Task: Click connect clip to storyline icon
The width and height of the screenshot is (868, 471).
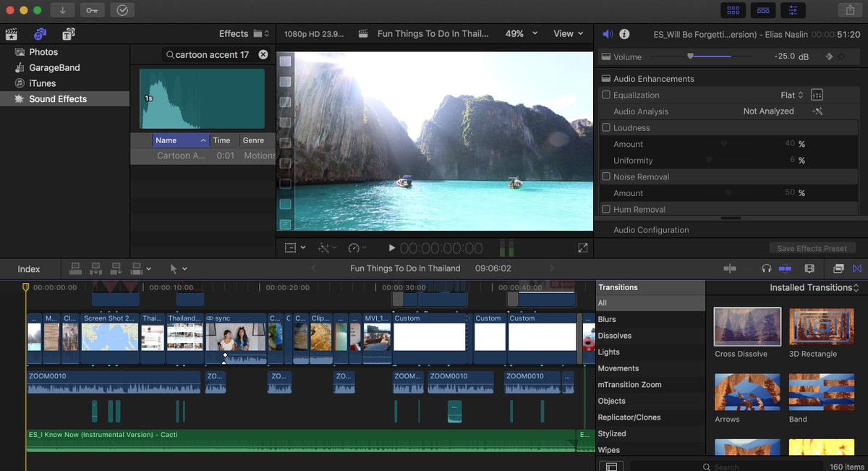Action: pos(75,268)
